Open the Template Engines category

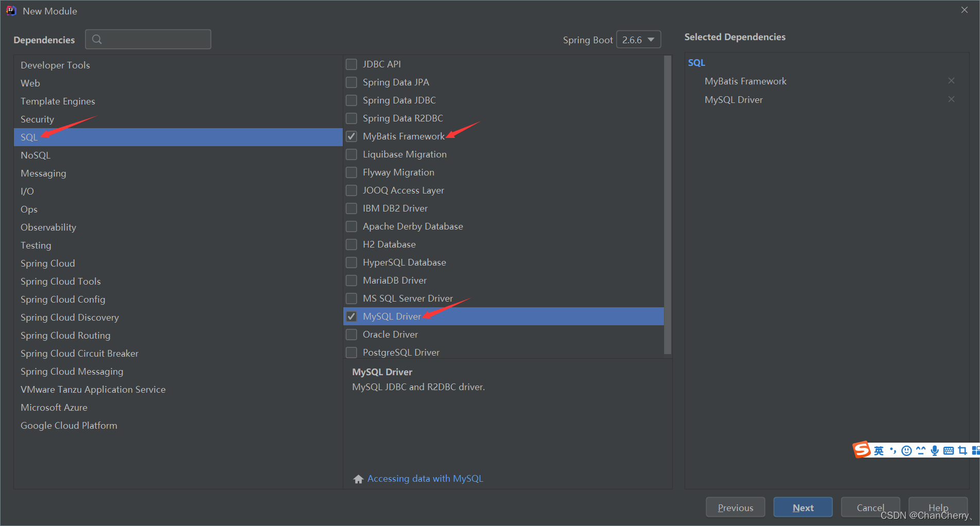coord(178,101)
